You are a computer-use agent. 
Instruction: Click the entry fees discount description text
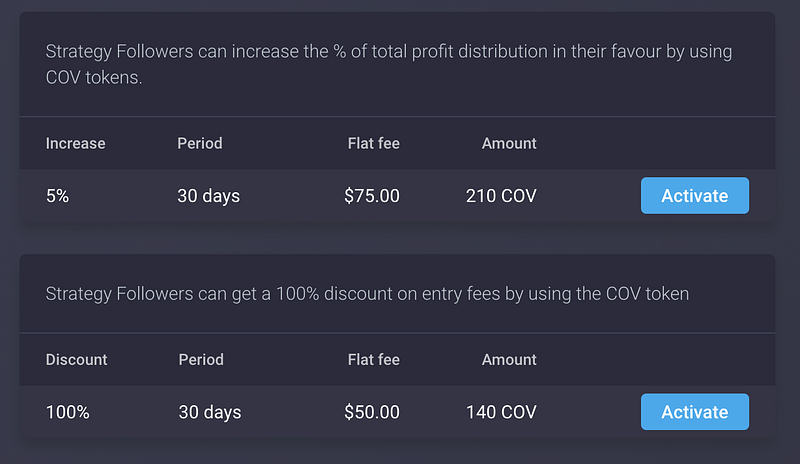(x=367, y=294)
